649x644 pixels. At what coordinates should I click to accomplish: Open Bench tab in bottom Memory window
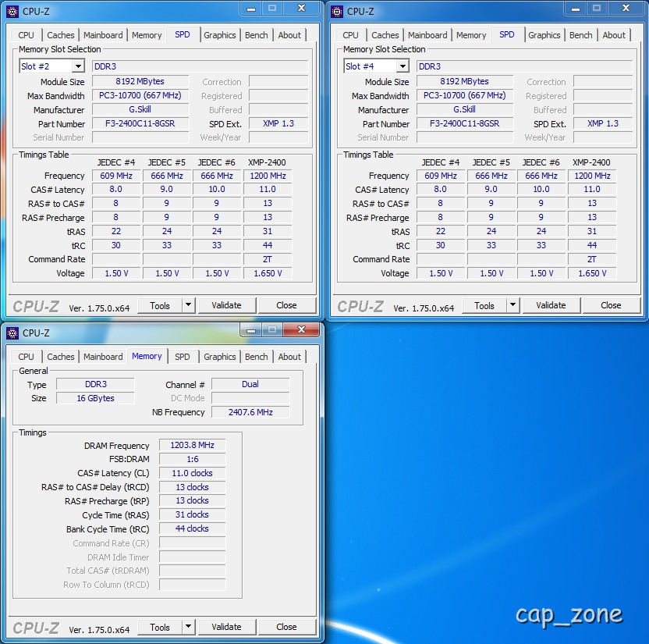click(x=256, y=357)
